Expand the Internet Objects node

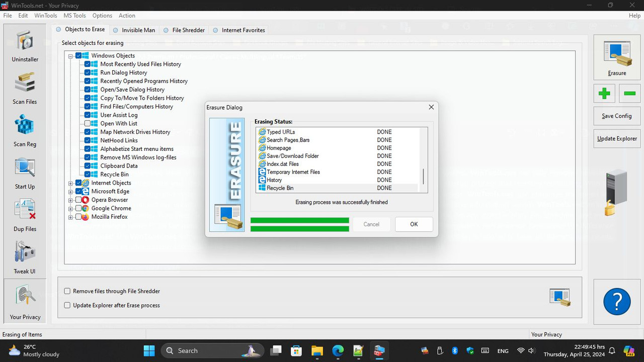pos(71,183)
